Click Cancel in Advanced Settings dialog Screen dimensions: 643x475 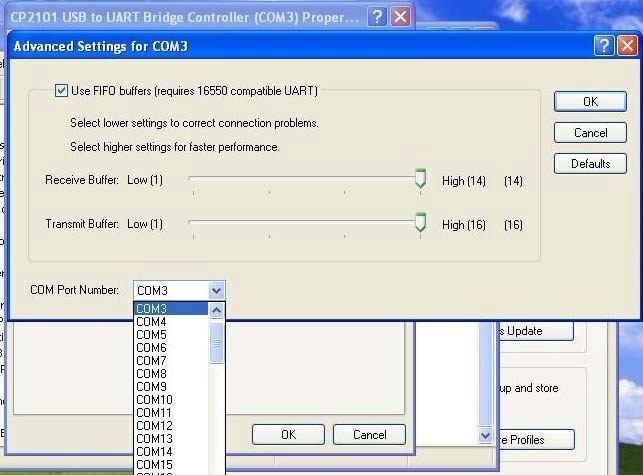tap(590, 133)
